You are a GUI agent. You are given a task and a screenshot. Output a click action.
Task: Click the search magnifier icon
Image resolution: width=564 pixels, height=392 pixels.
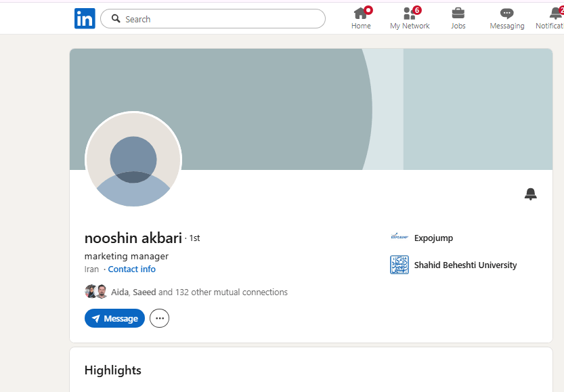(116, 18)
